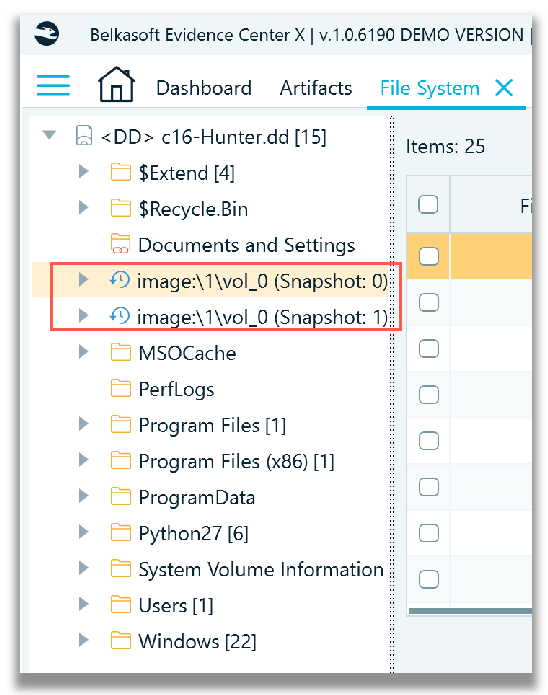
Task: Click the Program Files (x86) folder icon
Action: coord(121,460)
